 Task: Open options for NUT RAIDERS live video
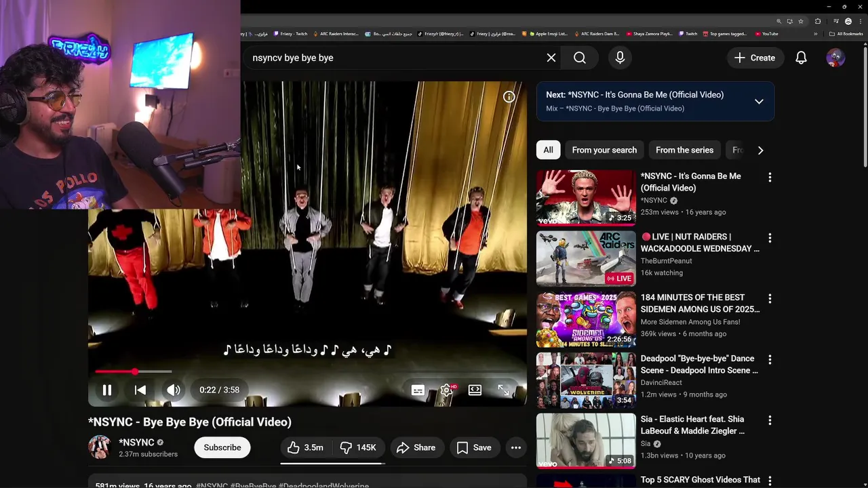pos(770,238)
